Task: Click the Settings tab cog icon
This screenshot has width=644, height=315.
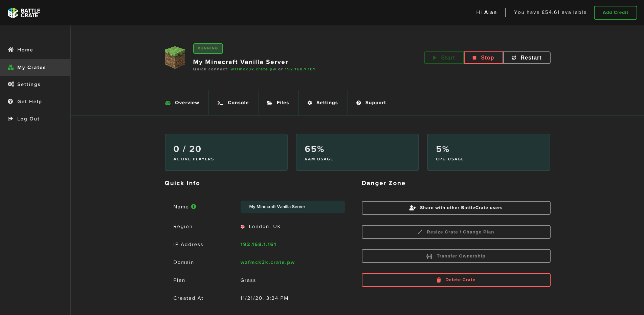Action: click(310, 103)
